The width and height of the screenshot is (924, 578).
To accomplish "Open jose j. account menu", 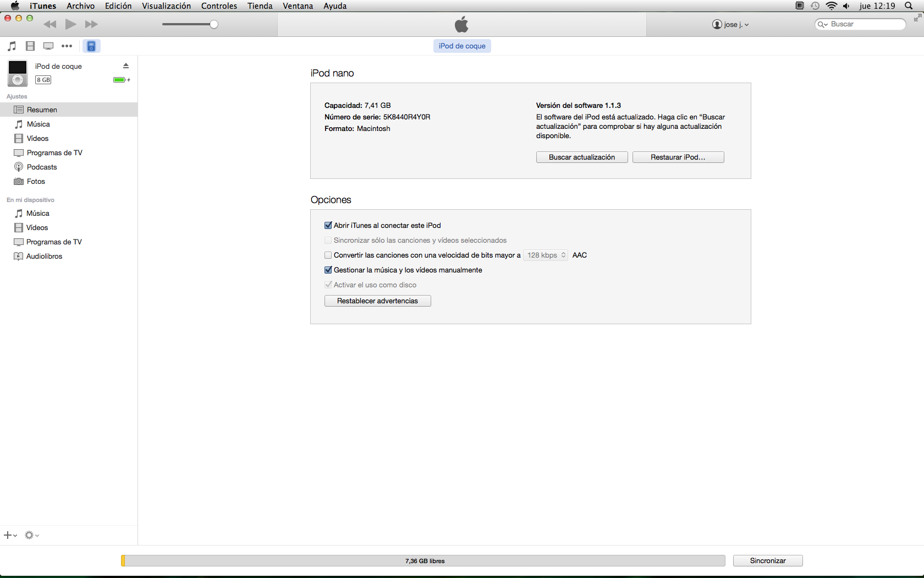I will [x=730, y=24].
